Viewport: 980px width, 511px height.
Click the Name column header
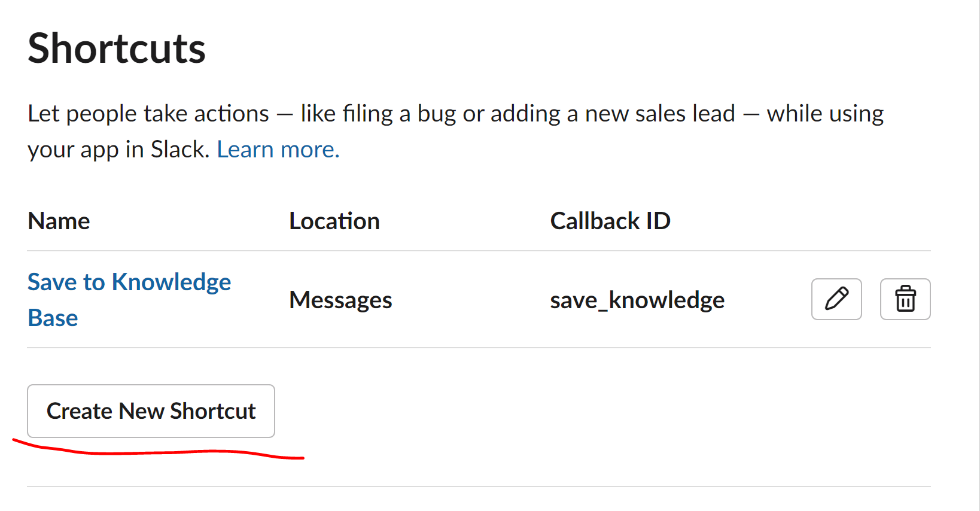[59, 221]
